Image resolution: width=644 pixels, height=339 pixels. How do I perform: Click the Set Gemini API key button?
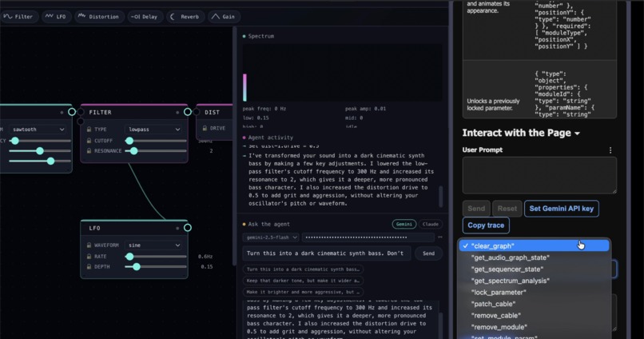[x=562, y=209]
